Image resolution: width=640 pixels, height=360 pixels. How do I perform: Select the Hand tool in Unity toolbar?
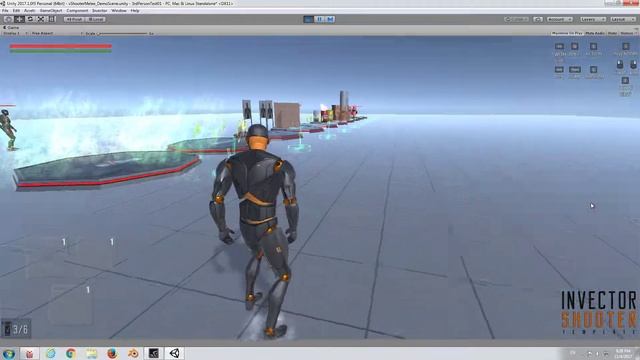coord(8,19)
